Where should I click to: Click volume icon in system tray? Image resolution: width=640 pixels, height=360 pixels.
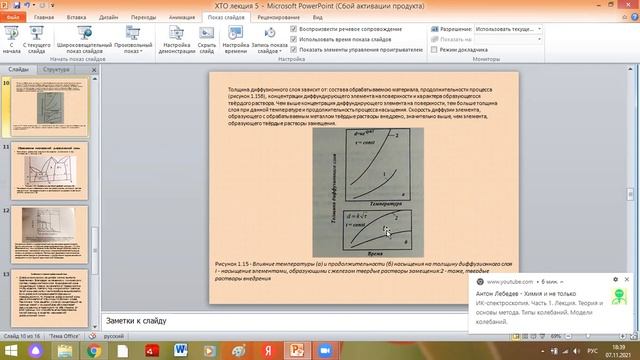(x=576, y=351)
